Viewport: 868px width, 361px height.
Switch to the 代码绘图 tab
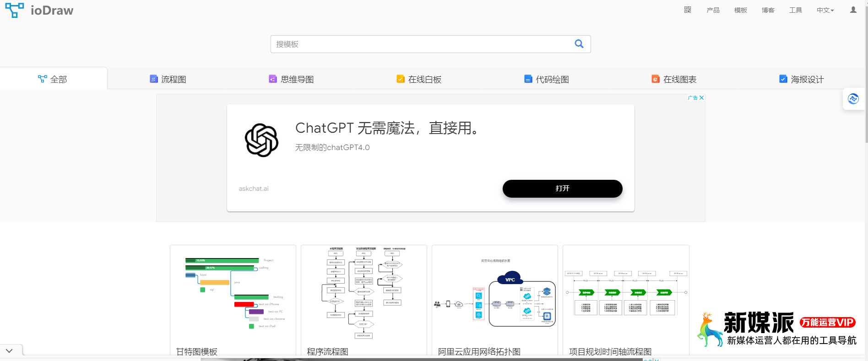click(547, 79)
